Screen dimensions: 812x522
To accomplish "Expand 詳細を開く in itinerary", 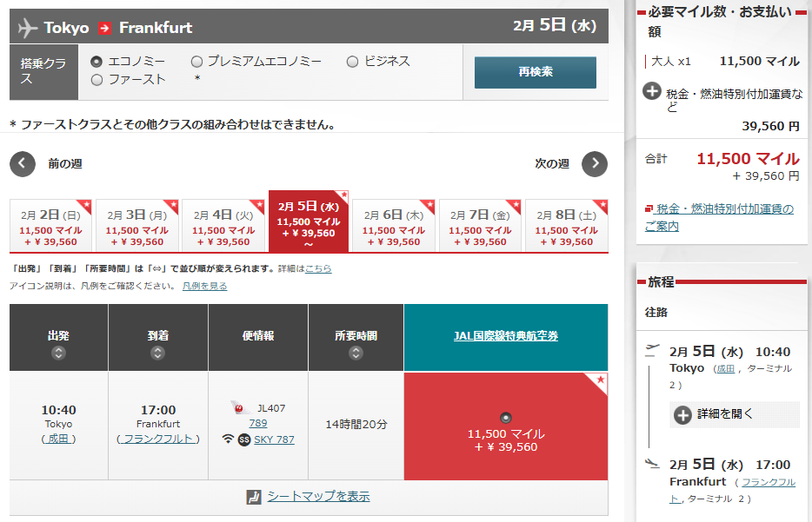I will [735, 414].
